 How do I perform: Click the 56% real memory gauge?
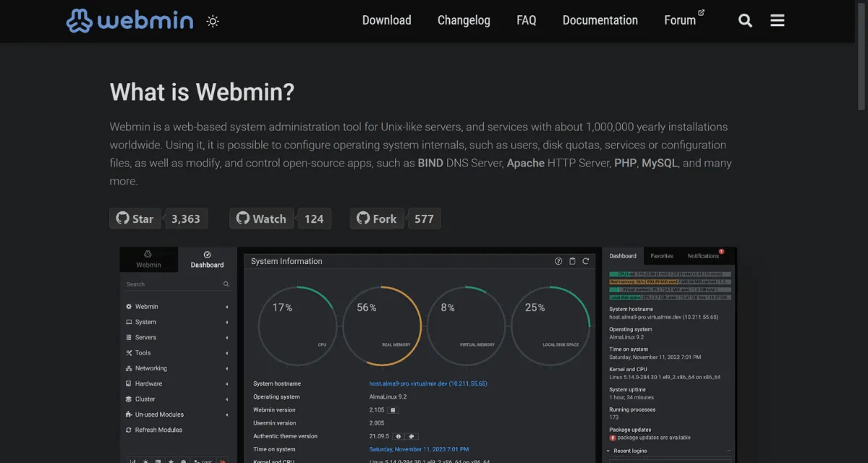[x=382, y=325]
